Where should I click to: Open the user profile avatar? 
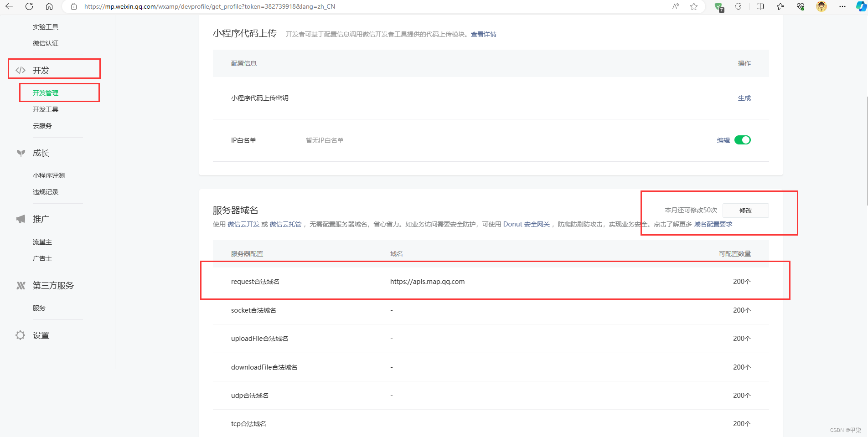pos(821,6)
